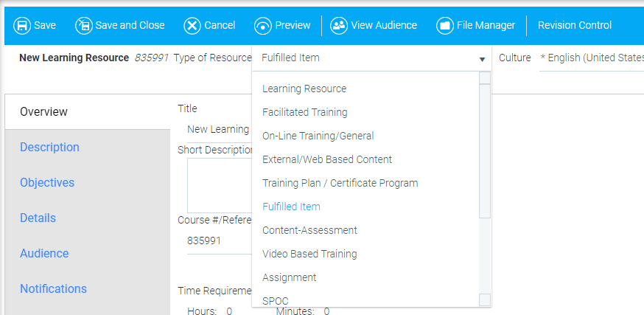644x315 pixels.
Task: Click the File Manager folder icon
Action: point(445,26)
